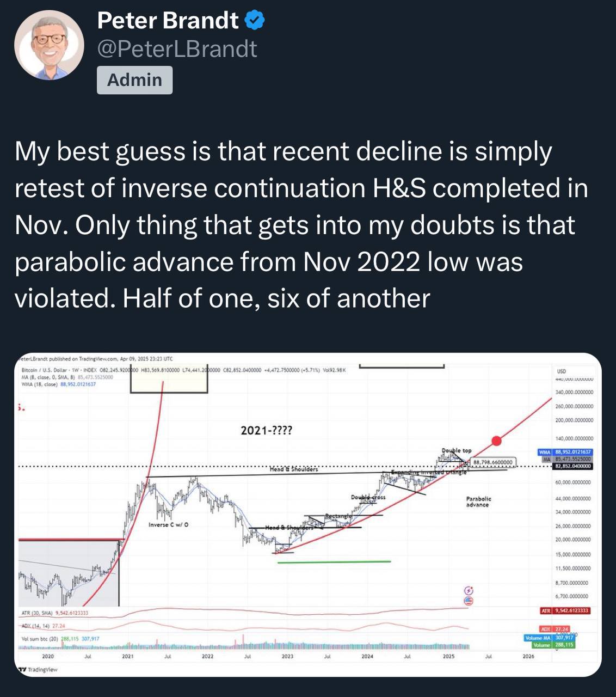
Task: Click the Admin badge label
Action: 134,80
